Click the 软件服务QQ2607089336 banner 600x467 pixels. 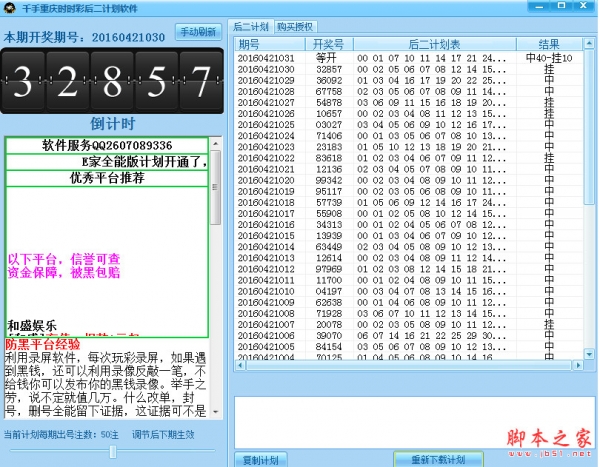point(107,145)
